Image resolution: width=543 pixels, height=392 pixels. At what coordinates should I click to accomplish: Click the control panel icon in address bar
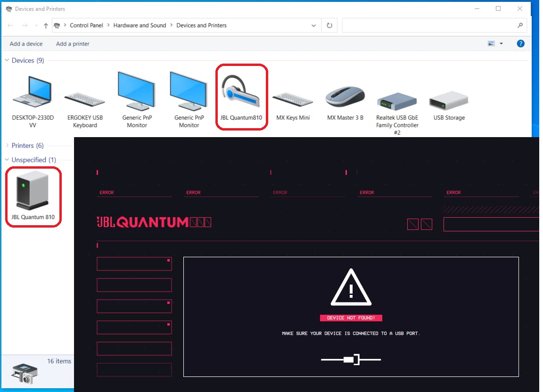click(x=57, y=25)
